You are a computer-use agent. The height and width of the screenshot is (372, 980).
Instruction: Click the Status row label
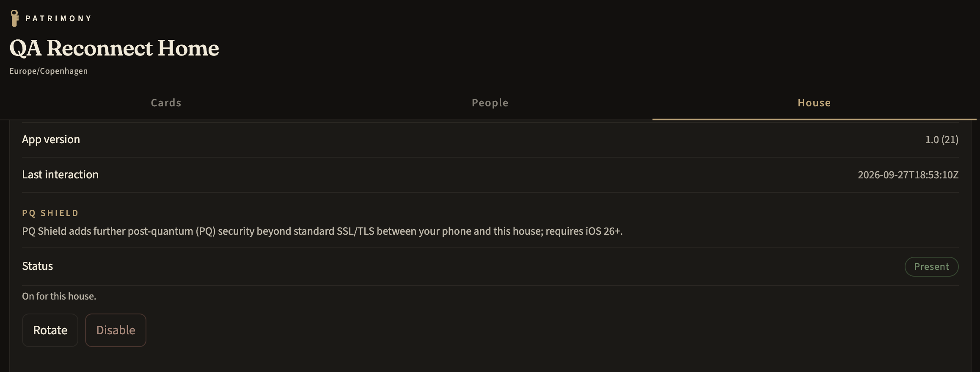37,266
